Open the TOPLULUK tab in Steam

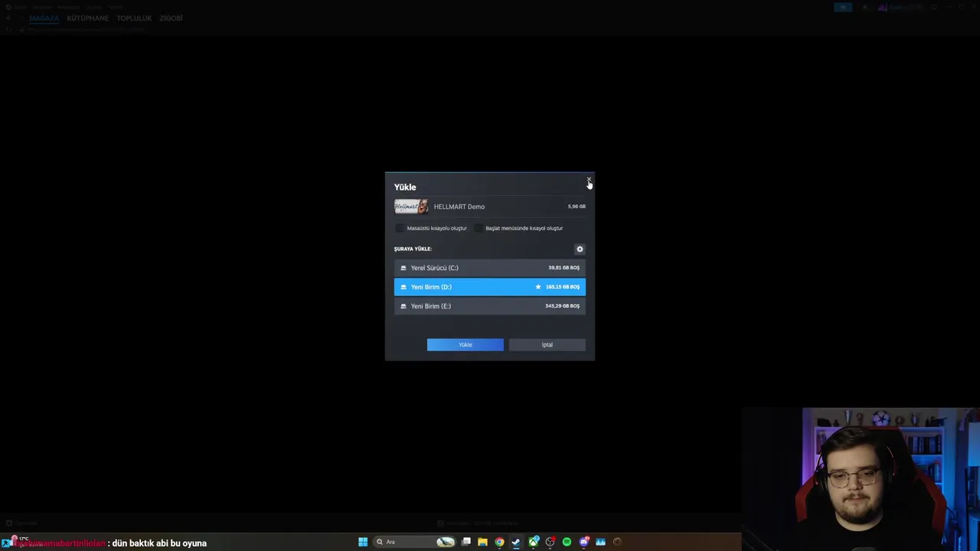(x=134, y=18)
